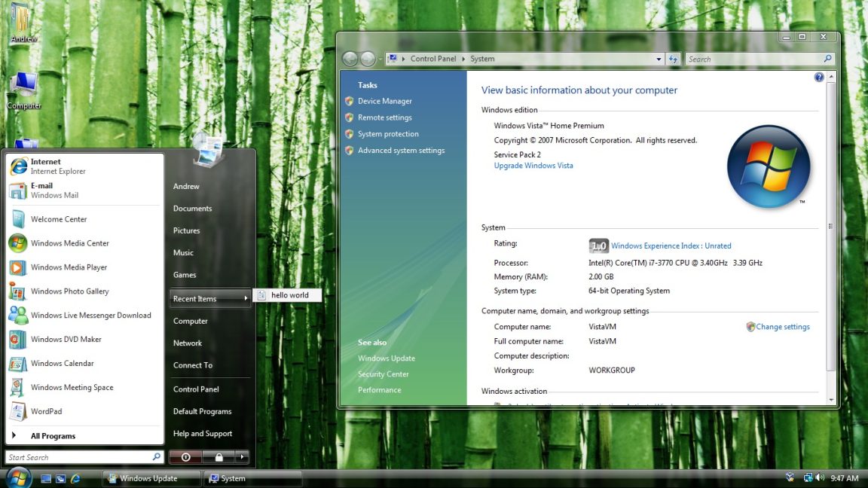
Task: Click the volume icon in the system tray
Action: pyautogui.click(x=821, y=477)
